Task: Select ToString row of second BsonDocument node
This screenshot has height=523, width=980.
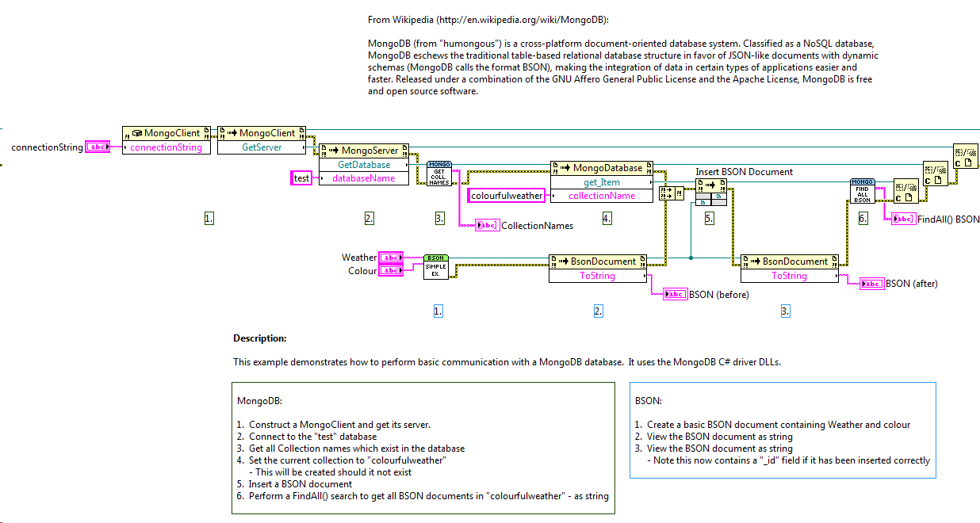Action: point(790,276)
